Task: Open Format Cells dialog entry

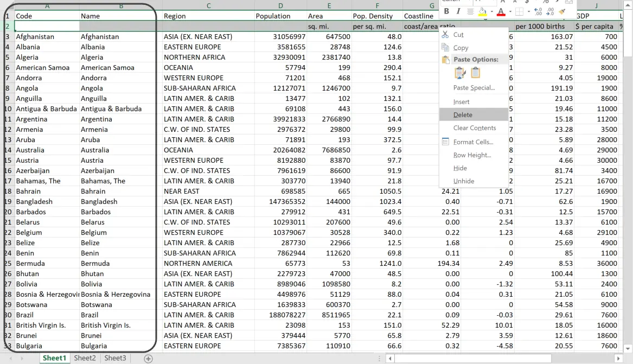Action: 473,142
